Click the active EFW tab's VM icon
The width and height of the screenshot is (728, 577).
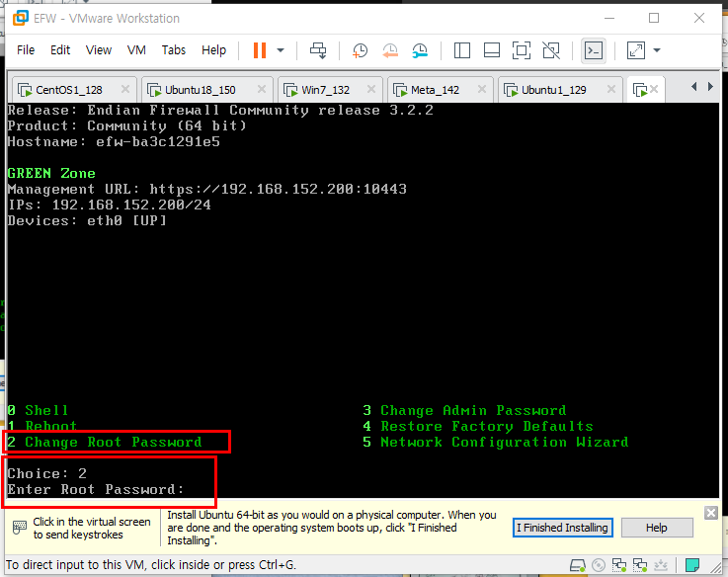(x=640, y=90)
